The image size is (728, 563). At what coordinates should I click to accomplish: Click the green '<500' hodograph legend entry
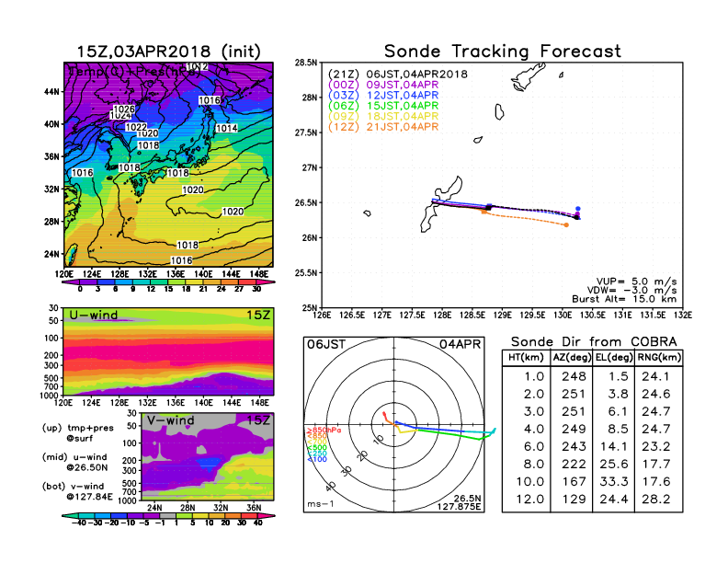point(316,448)
